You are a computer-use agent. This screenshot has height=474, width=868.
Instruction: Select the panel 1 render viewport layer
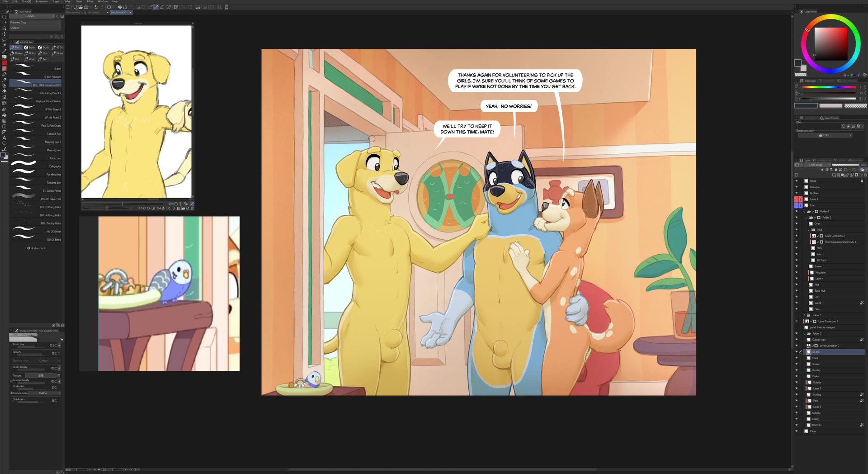834,327
